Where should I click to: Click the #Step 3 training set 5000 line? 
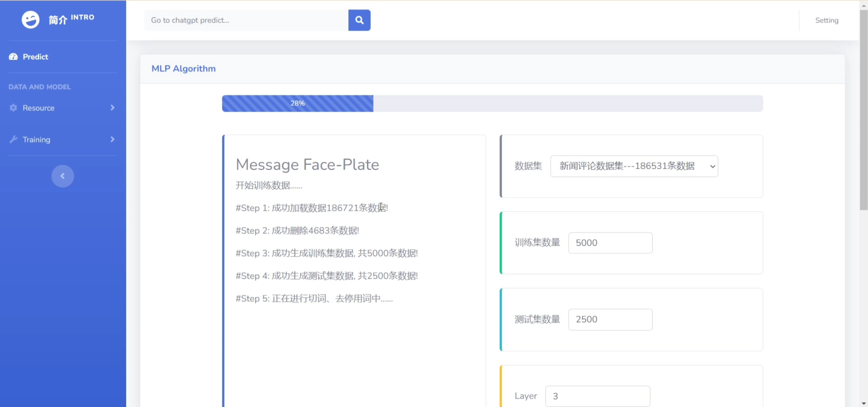pyautogui.click(x=327, y=253)
